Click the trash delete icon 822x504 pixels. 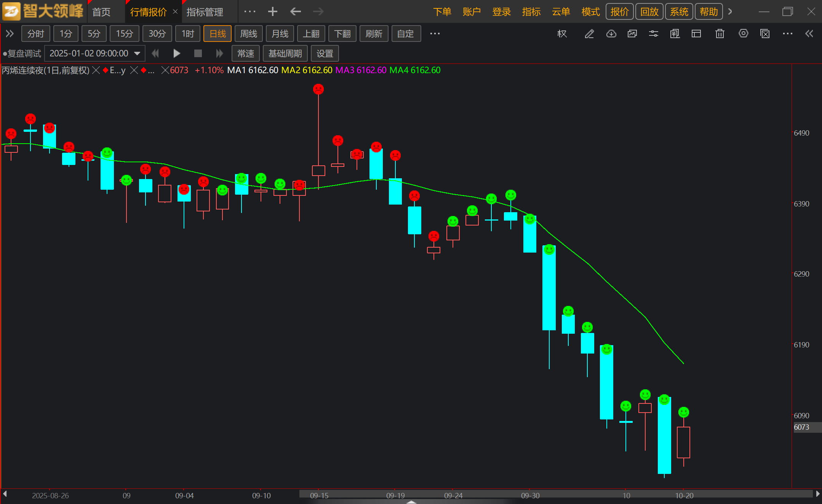(720, 34)
